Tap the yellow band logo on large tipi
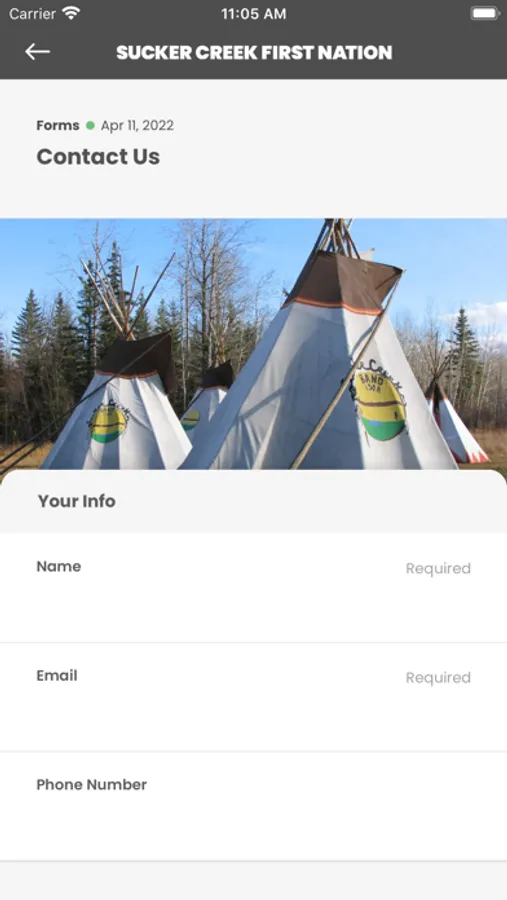The height and width of the screenshot is (900, 507). pos(378,403)
